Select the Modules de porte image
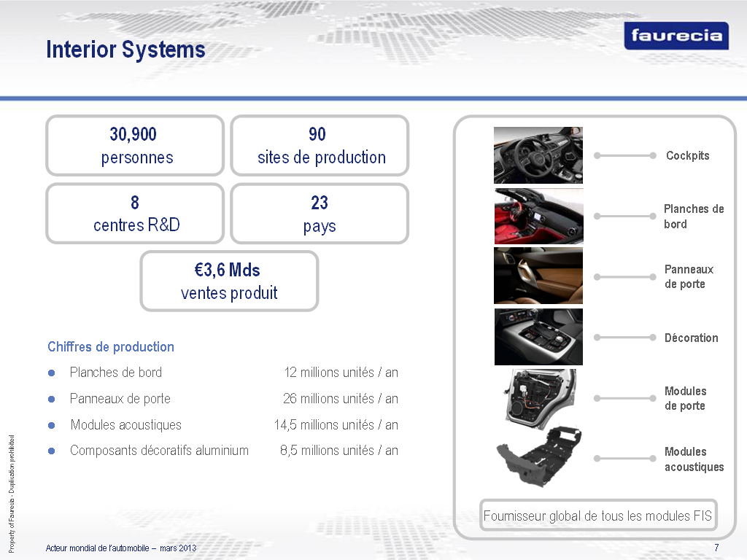 tap(538, 398)
